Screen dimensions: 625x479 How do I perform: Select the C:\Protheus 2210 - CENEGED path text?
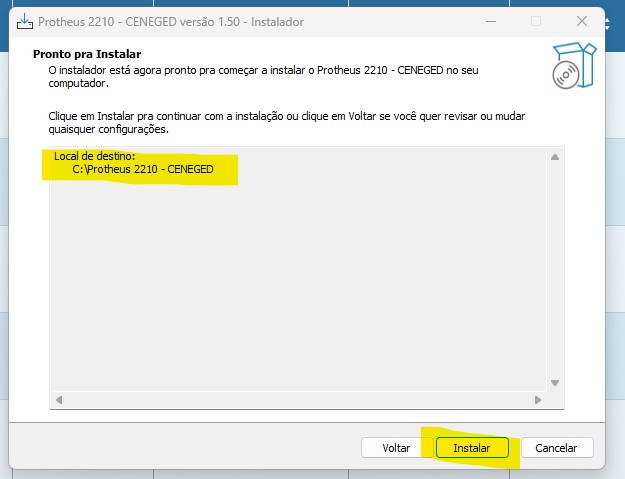[143, 170]
